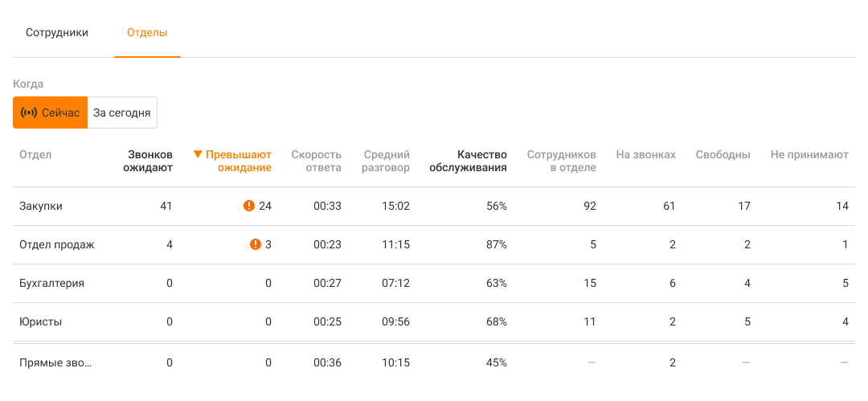Image resolution: width=868 pixels, height=401 pixels.
Task: Click the Сотрудников в отделе header
Action: click(x=561, y=161)
